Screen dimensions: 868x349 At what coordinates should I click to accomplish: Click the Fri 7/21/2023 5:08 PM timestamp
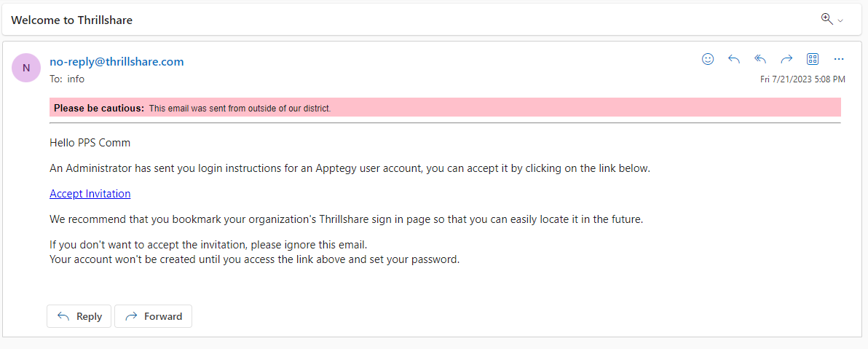pos(802,79)
